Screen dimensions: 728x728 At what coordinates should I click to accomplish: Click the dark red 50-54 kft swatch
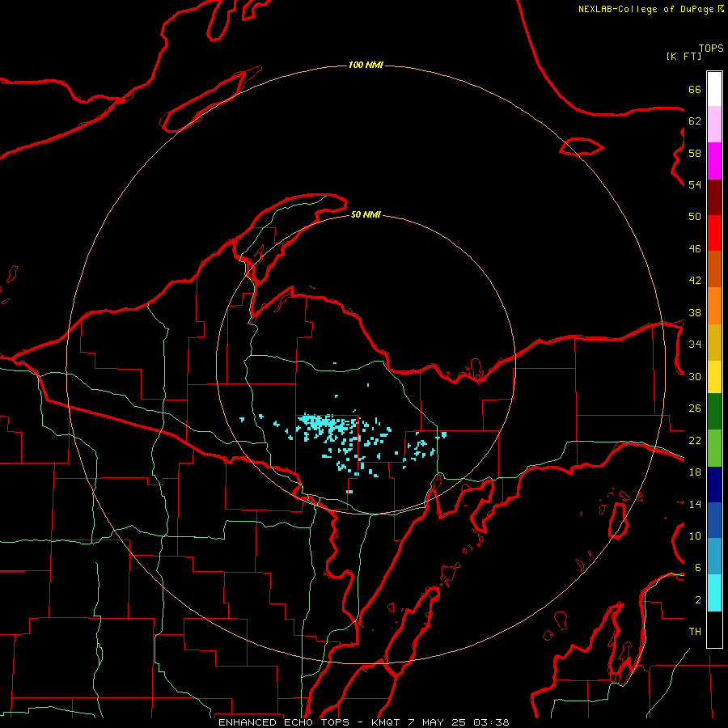click(714, 197)
